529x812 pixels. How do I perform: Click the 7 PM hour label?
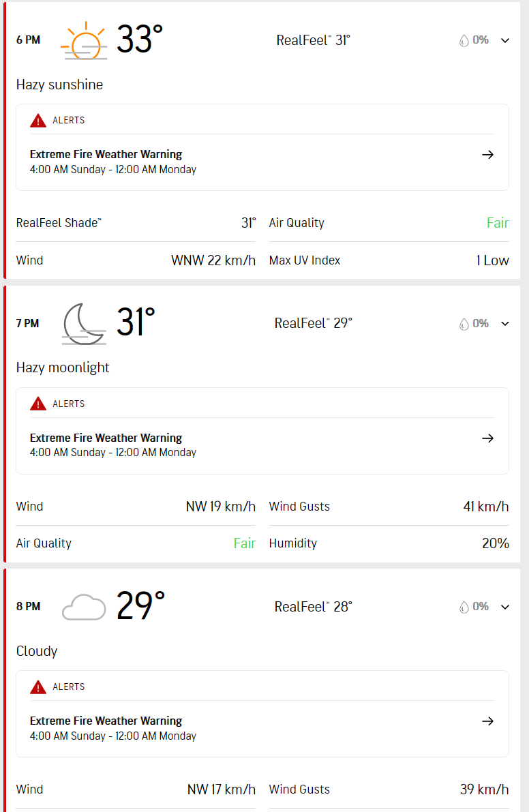tap(27, 324)
